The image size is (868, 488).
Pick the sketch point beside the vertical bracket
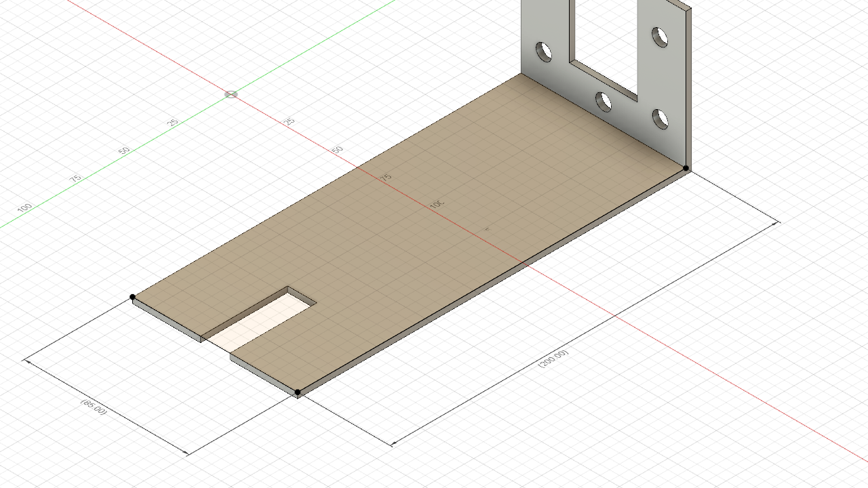click(686, 168)
